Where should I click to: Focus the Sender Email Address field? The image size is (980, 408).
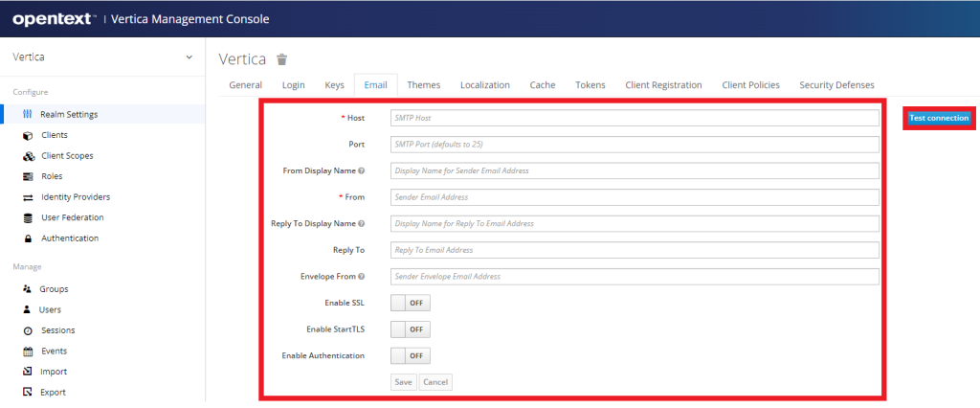click(634, 197)
